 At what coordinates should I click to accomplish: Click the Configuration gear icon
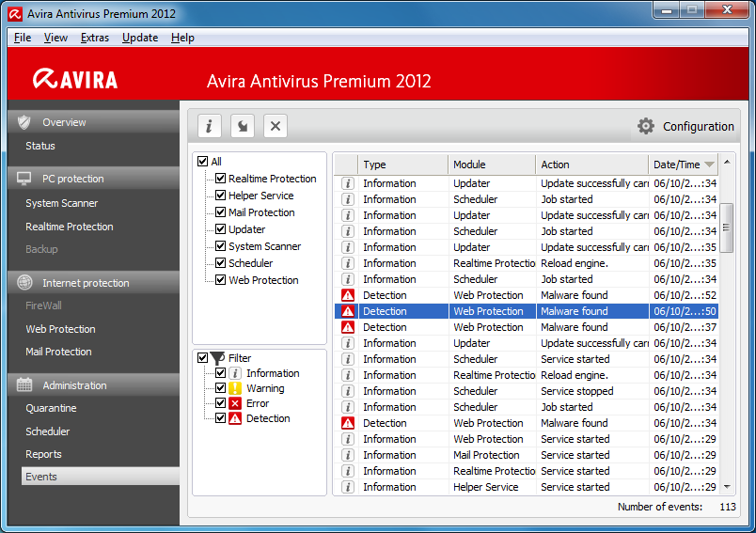coord(646,126)
